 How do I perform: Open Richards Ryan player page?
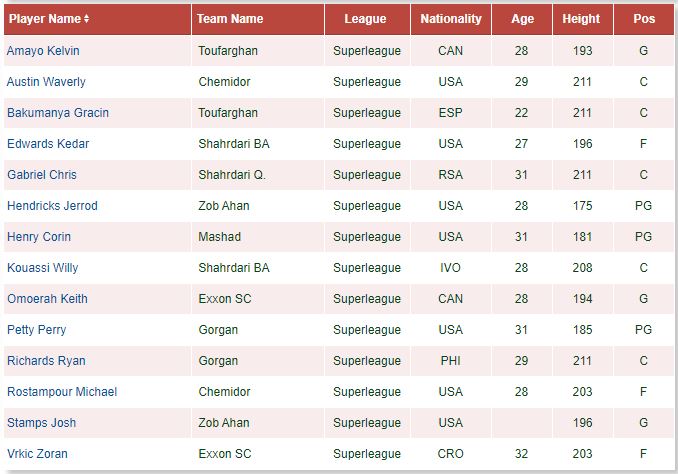[x=46, y=361]
